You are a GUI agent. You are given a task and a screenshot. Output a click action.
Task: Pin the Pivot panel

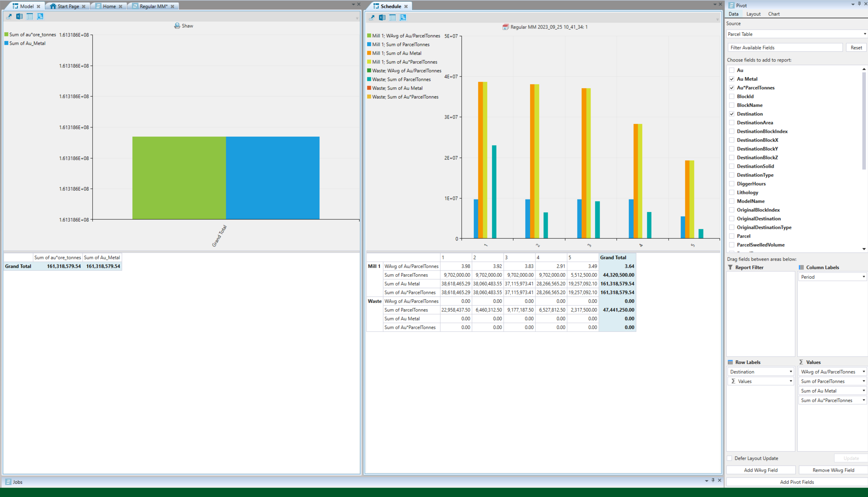(859, 4)
